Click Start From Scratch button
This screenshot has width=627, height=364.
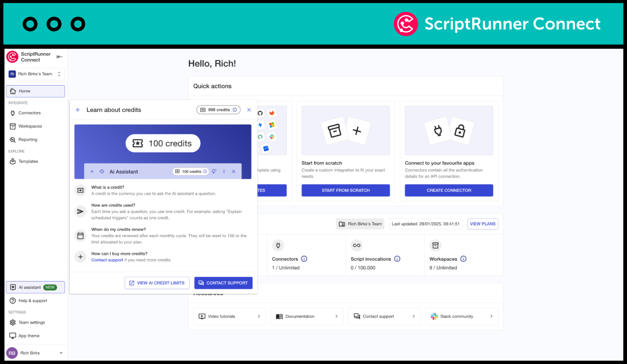pyautogui.click(x=345, y=190)
